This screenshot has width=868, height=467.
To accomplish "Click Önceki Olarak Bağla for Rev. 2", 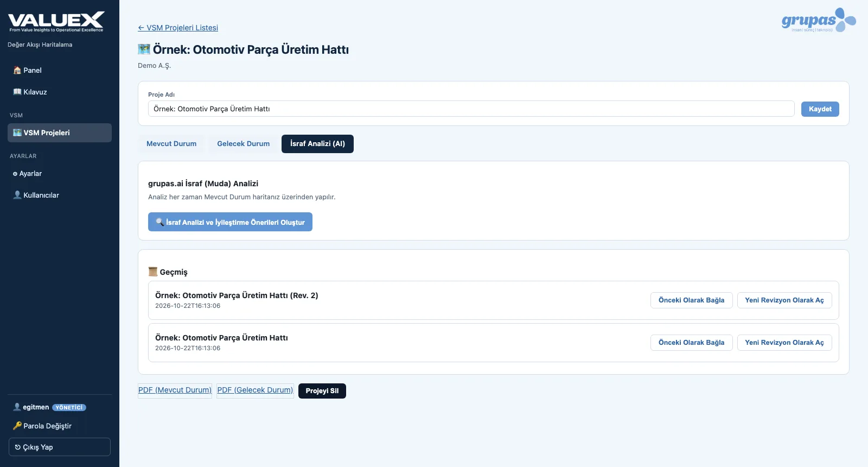I will (691, 300).
